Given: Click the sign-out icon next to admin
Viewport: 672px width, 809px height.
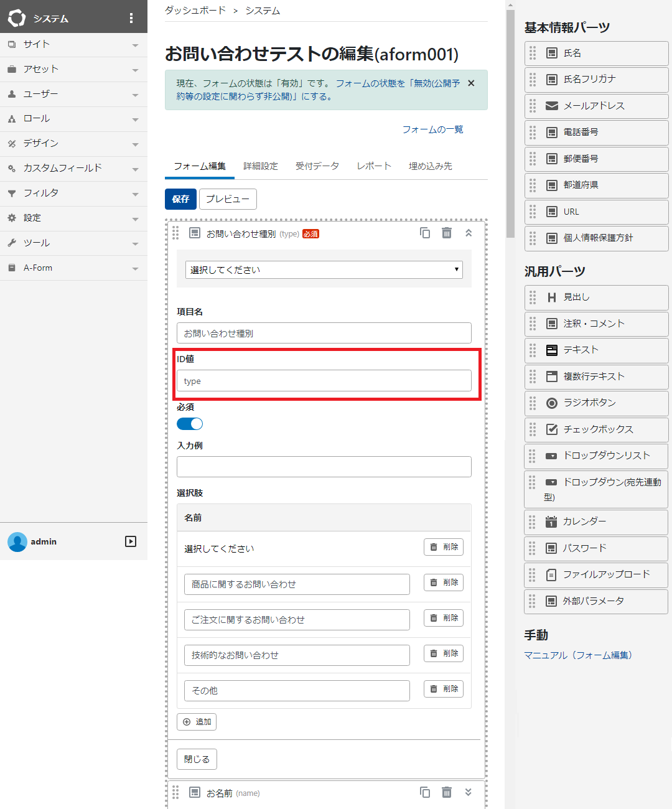Looking at the screenshot, I should (x=131, y=541).
